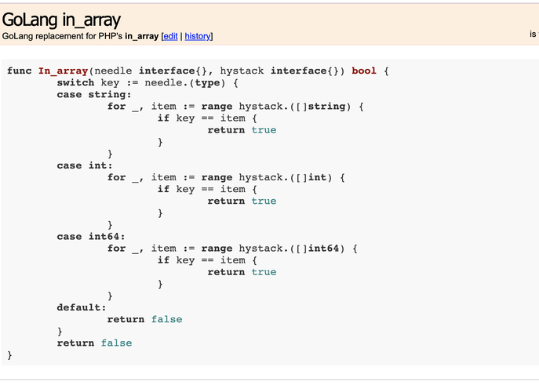Click the 'case string:' line

94,95
